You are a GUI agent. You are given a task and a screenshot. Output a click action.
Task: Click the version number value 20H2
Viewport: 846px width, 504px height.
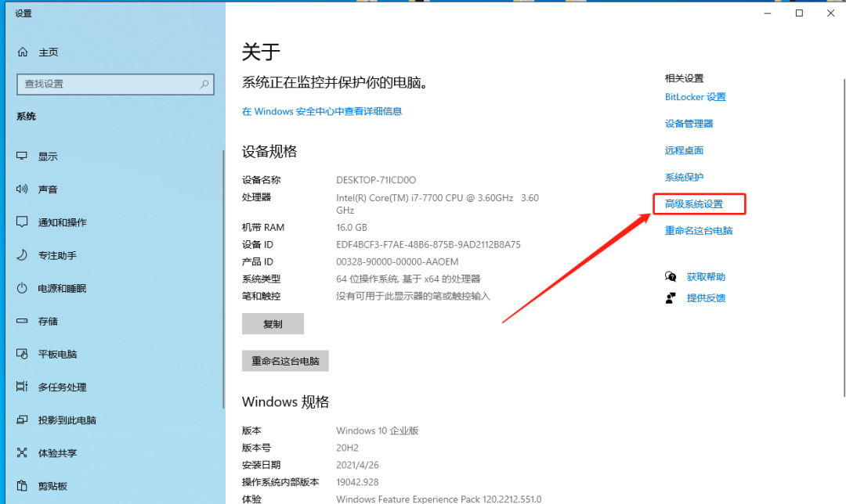click(x=348, y=448)
